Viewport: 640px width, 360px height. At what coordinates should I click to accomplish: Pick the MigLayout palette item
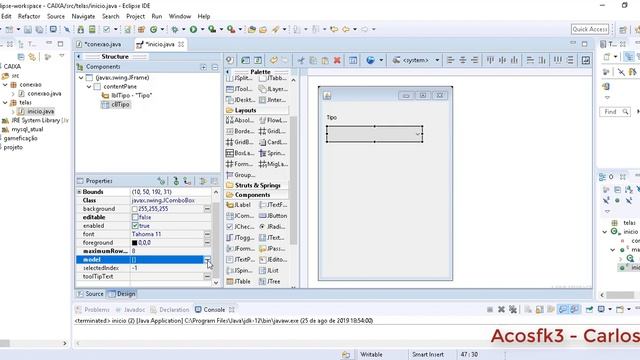(x=273, y=164)
